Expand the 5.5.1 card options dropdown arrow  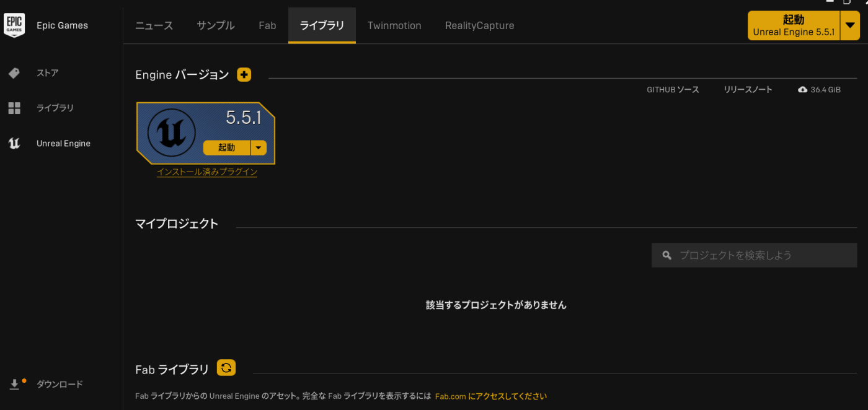click(x=259, y=147)
